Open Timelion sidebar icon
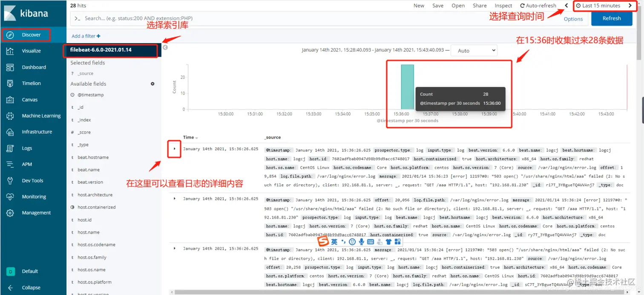 click(x=11, y=84)
